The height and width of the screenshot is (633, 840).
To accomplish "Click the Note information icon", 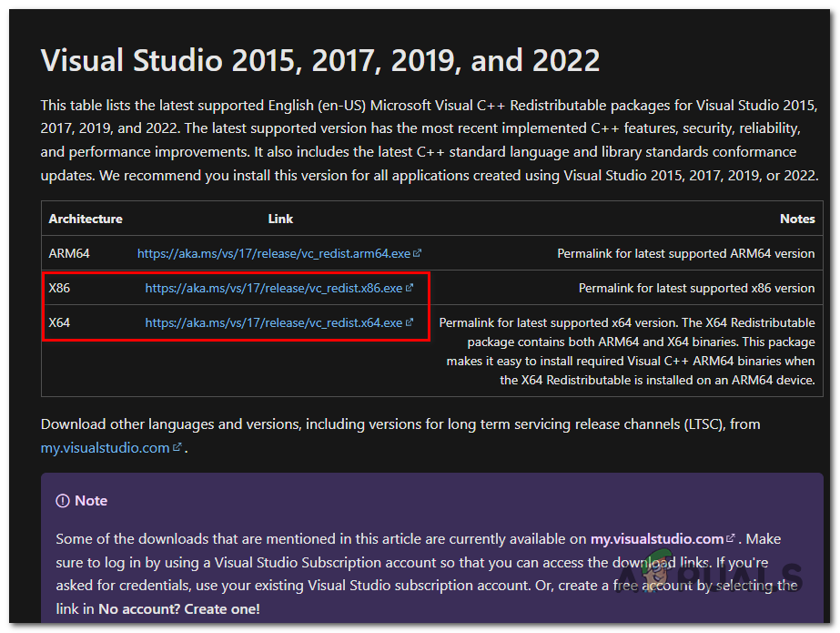I will (x=63, y=501).
